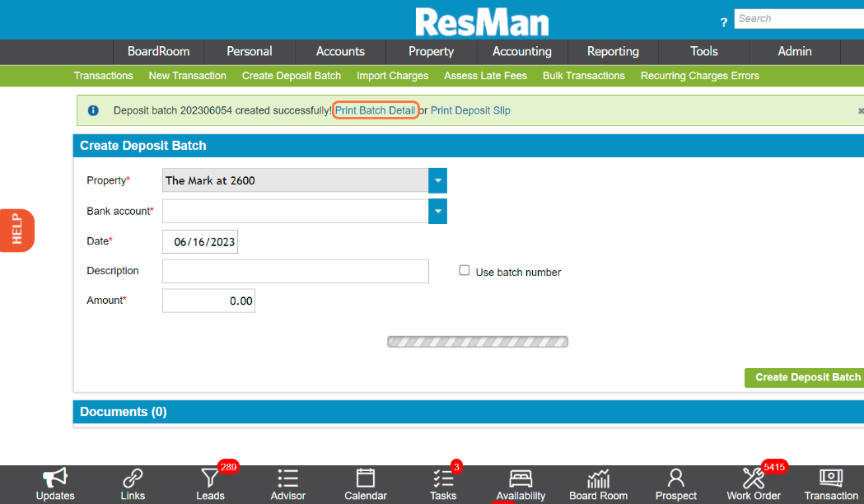864x504 pixels.
Task: Open the Accounts menu
Action: tap(340, 51)
